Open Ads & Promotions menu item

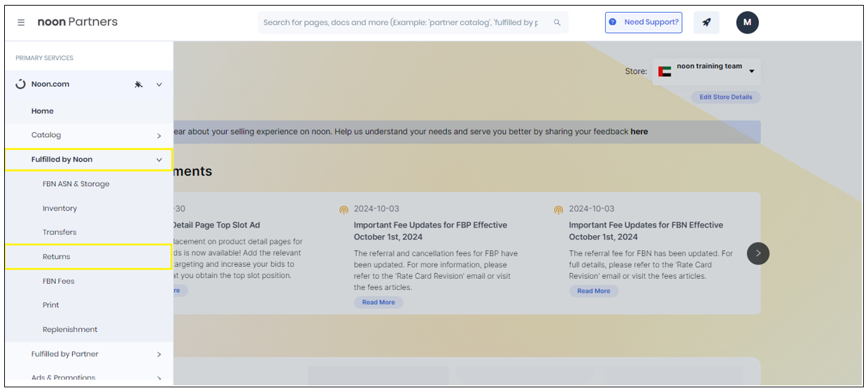click(x=63, y=378)
